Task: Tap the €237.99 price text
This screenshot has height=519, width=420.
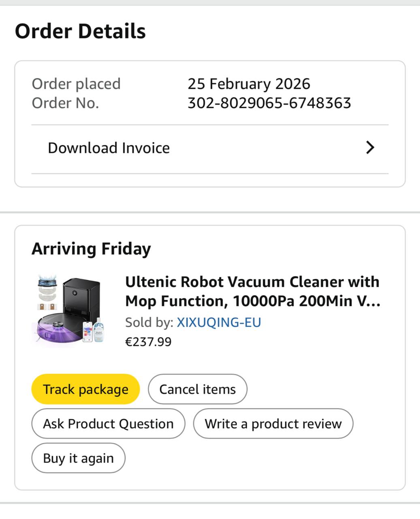Action: pos(148,342)
